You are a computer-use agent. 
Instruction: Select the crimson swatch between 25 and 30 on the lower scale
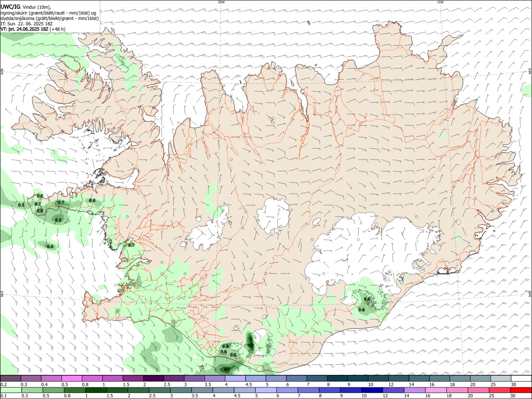coord(499,390)
